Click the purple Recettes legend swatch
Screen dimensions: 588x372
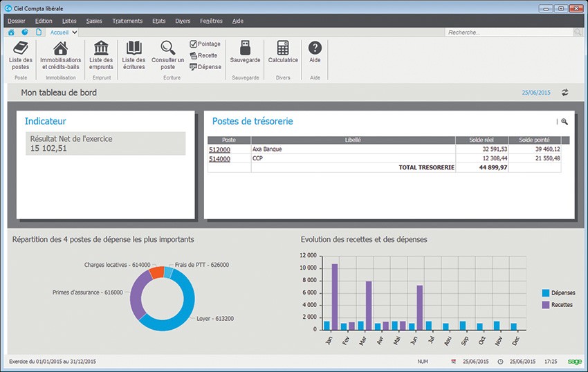(x=546, y=304)
